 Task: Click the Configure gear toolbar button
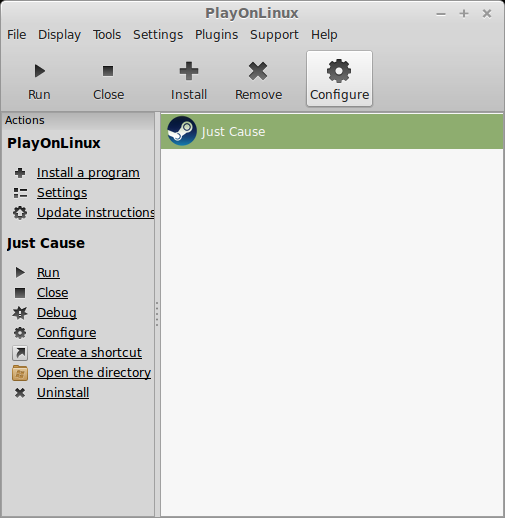coord(339,79)
